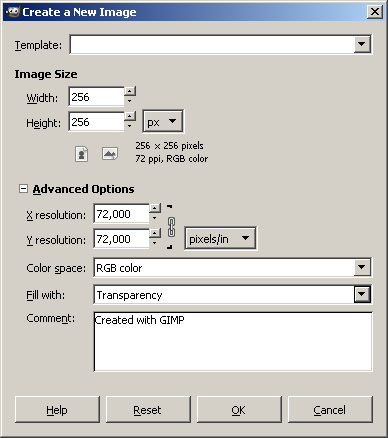This screenshot has height=438, width=388.
Task: Click the Width input field
Action: point(96,97)
